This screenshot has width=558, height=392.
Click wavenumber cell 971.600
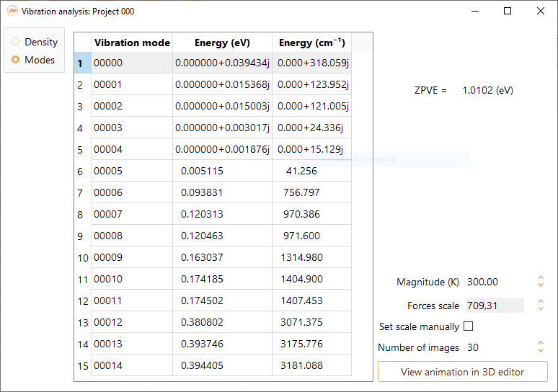[311, 236]
